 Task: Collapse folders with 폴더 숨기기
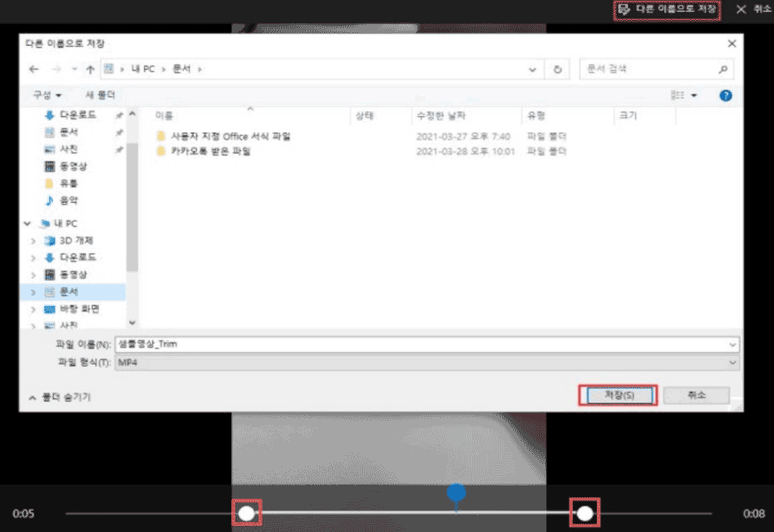[x=60, y=397]
